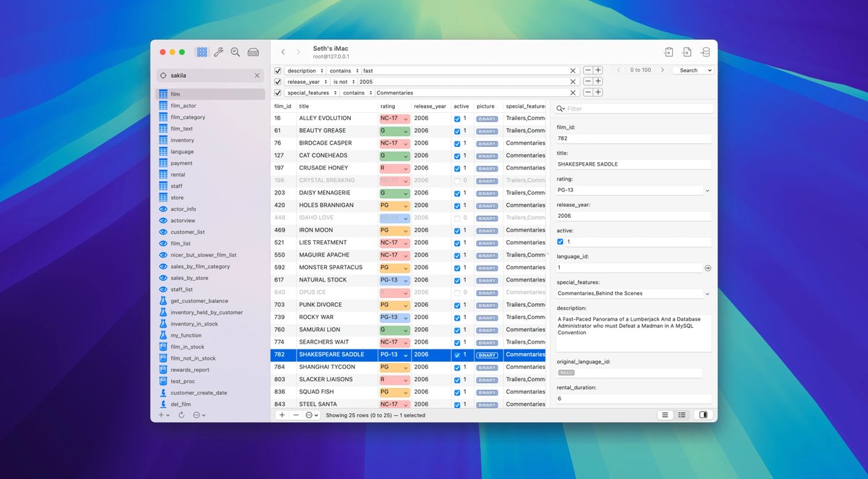
Task: Toggle active checkbox for ALLEY EVOLUTION row
Action: pos(457,119)
